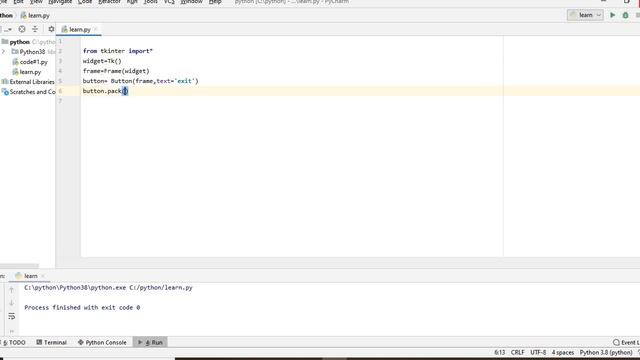Viewport: 640px width, 360px height.
Task: Click the collapse all icon in project toolbar
Action: click(35, 29)
